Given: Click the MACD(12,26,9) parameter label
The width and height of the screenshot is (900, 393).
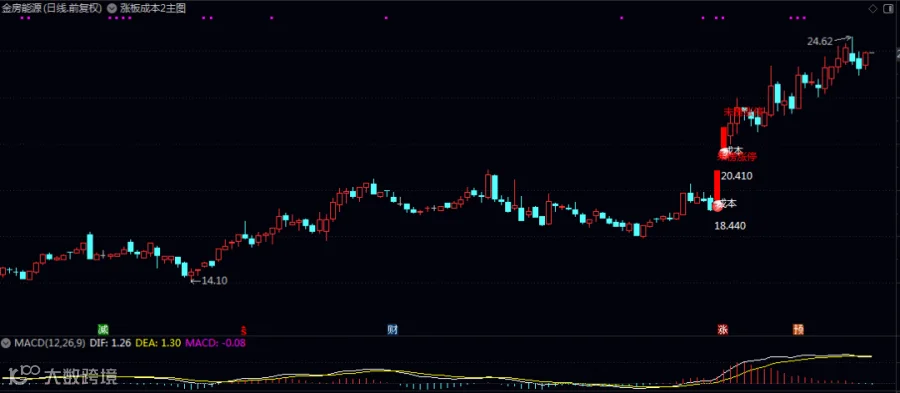Looking at the screenshot, I should tap(49, 343).
